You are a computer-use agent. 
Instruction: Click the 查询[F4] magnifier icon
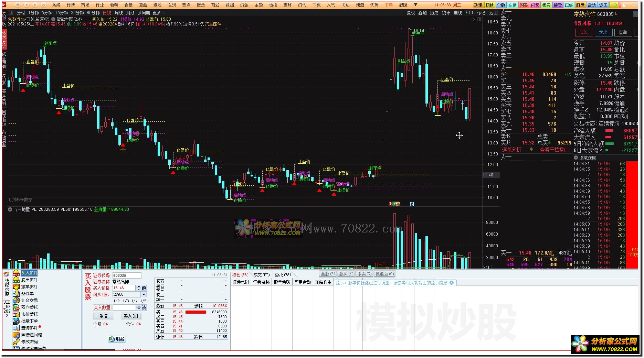[x=16, y=328]
